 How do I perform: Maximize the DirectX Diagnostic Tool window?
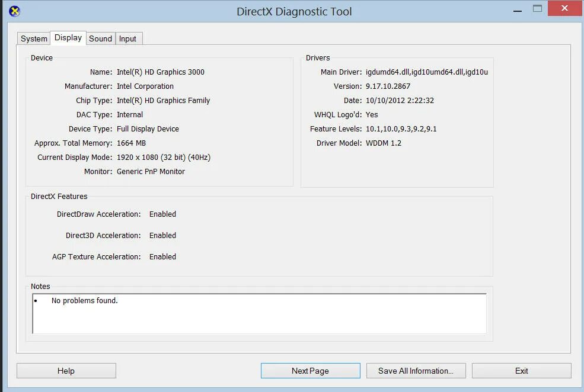(x=537, y=8)
